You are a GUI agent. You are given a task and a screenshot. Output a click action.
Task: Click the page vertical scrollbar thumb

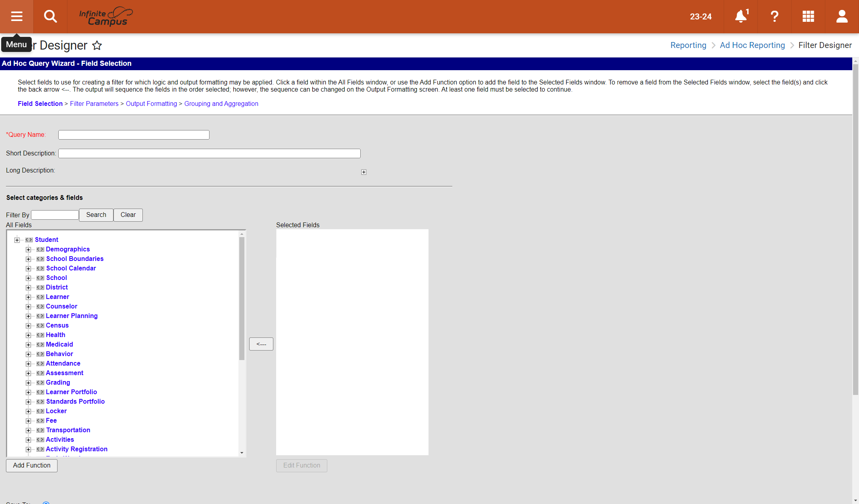point(855,230)
